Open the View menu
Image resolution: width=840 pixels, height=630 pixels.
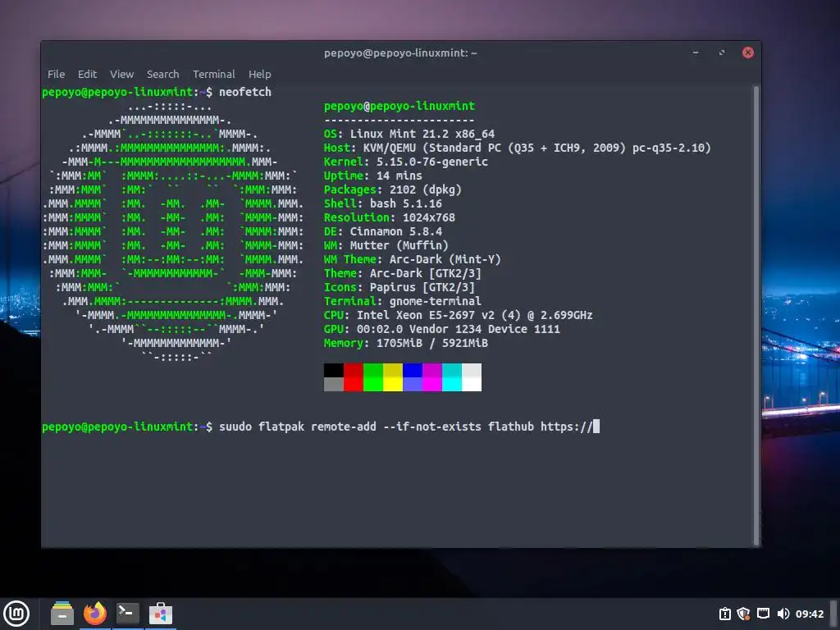[121, 75]
